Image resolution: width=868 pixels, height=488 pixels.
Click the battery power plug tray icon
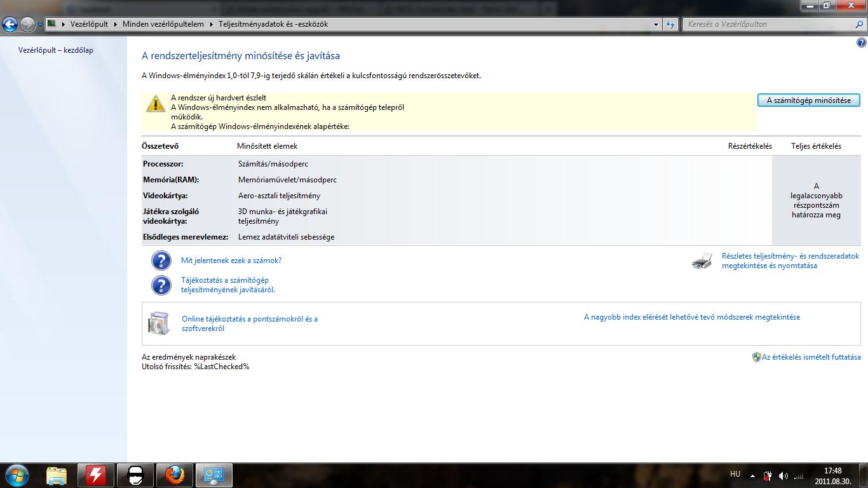point(768,476)
